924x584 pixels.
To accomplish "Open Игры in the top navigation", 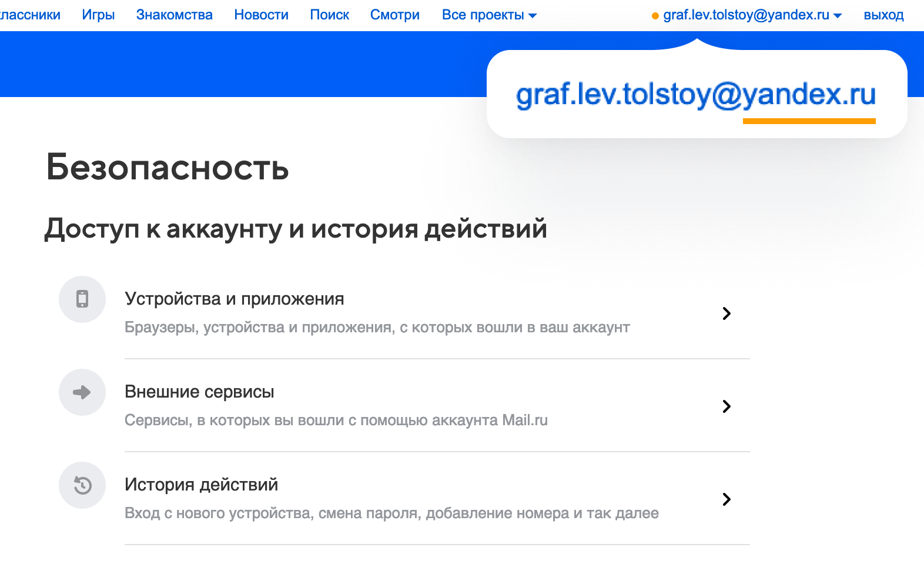I will tap(98, 15).
